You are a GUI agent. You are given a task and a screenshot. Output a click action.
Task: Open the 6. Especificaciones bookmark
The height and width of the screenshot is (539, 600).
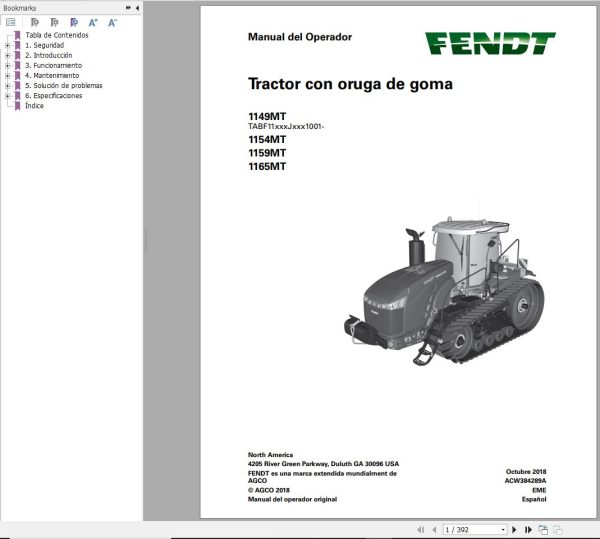[x=54, y=96]
